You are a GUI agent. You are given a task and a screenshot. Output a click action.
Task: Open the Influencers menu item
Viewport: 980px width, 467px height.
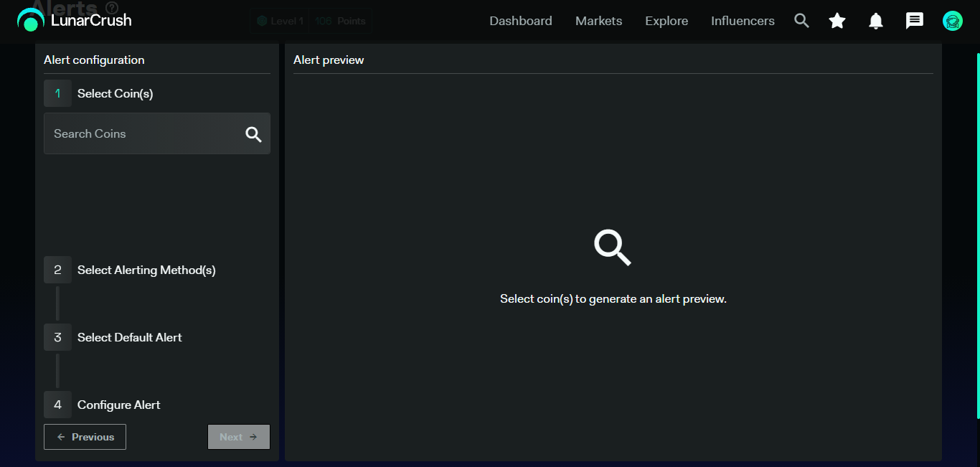pyautogui.click(x=743, y=21)
